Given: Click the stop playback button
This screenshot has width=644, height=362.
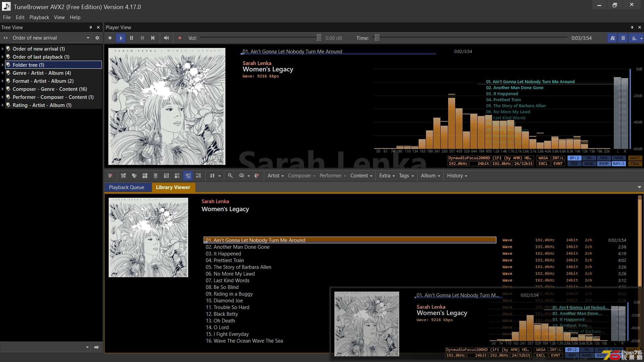Looking at the screenshot, I should click(110, 38).
